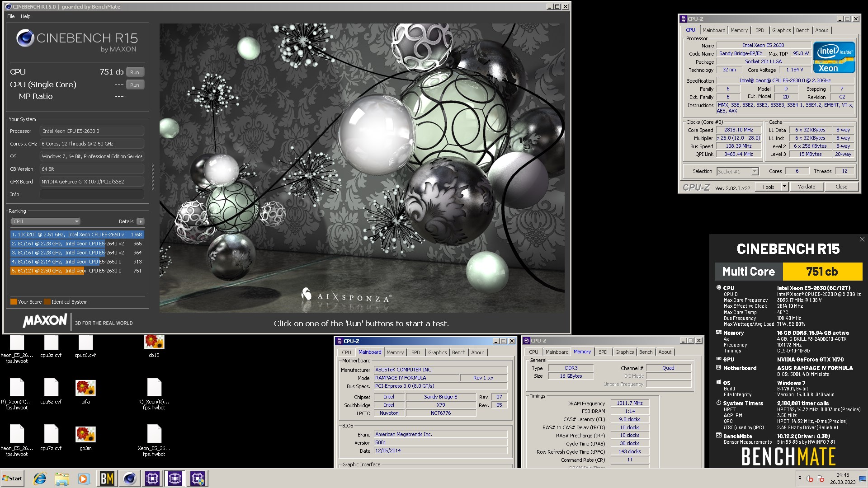Click the Validate button in CPU-Z
This screenshot has height=488, width=868.
[806, 187]
